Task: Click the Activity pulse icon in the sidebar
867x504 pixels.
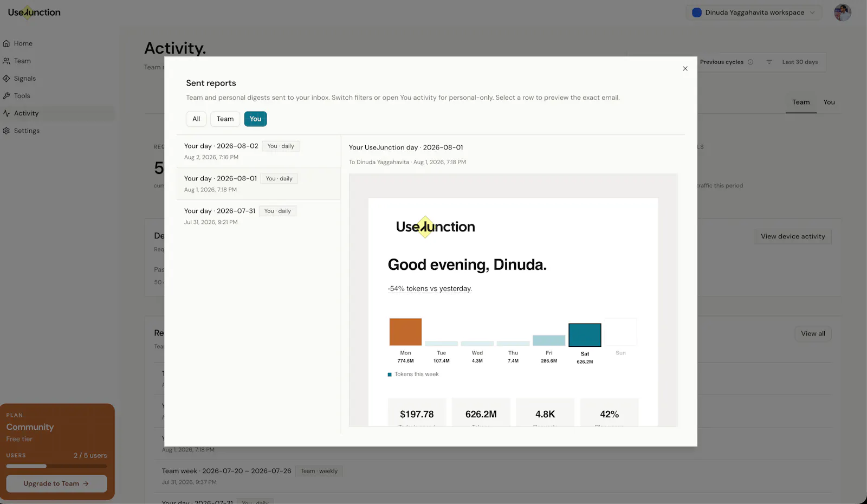Action: pos(7,113)
